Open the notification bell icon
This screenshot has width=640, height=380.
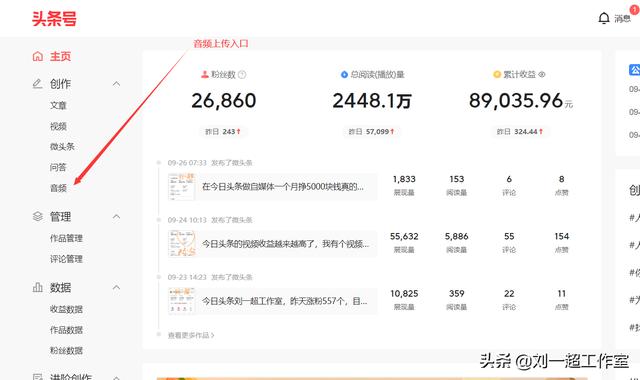[604, 18]
